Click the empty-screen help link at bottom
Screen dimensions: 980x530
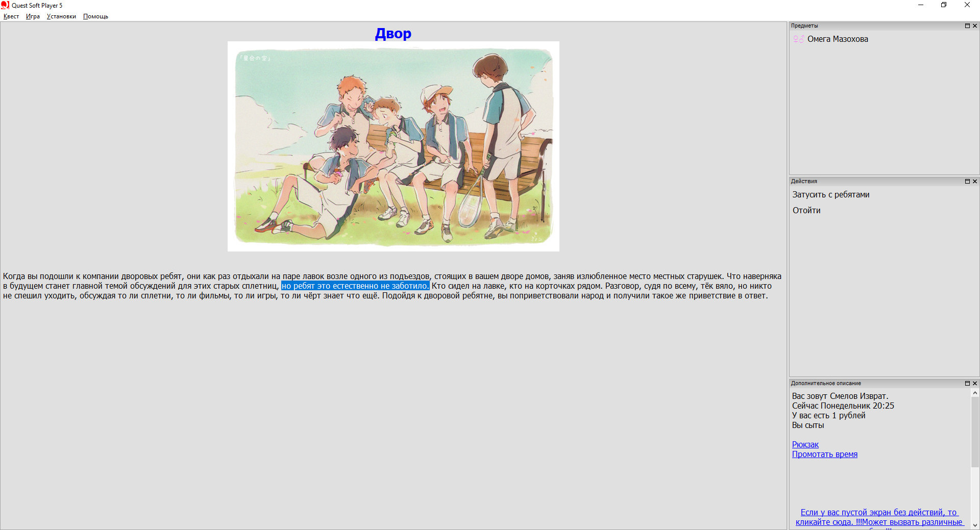point(879,517)
